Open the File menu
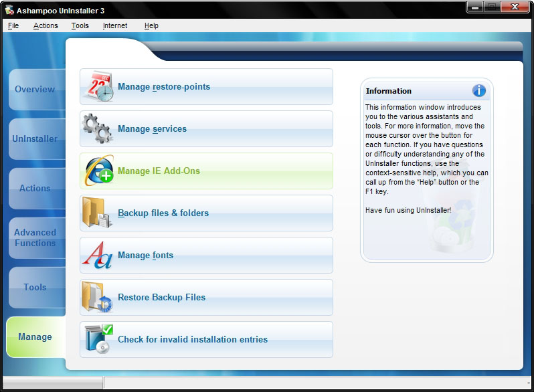This screenshot has width=534, height=392. [x=13, y=25]
